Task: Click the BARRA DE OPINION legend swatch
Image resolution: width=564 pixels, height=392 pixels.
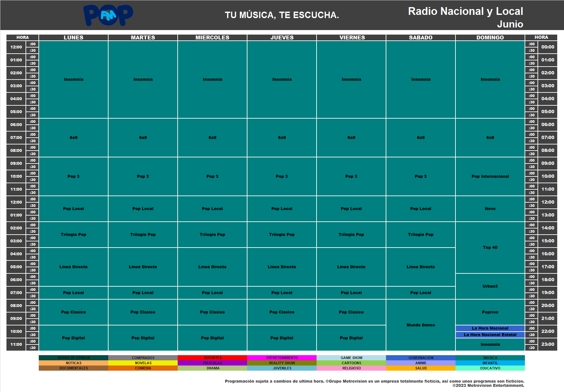Action: tap(73, 358)
